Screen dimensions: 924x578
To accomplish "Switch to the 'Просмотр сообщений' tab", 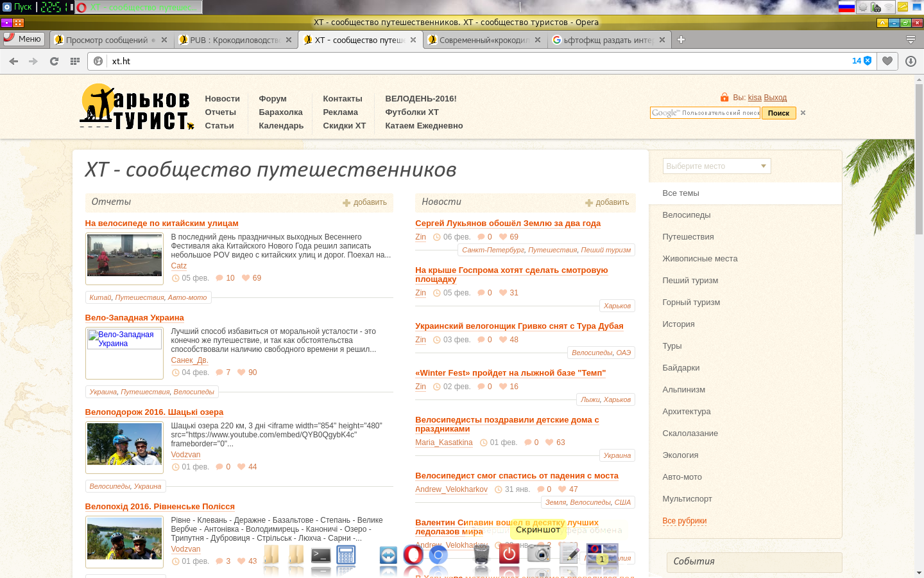I will 107,40.
